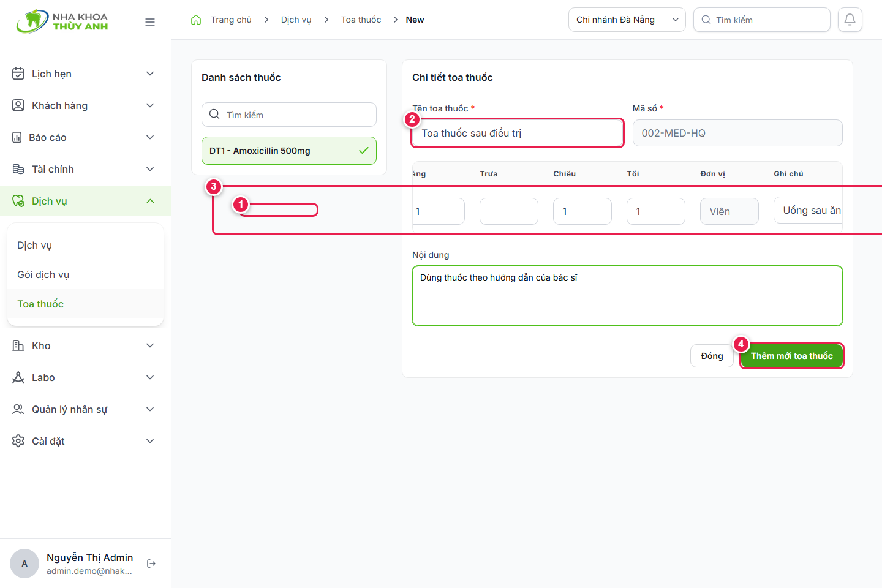Viewport: 882px width, 588px height.
Task: Click the checkmark on DT1 - Amoxicillin 500mg
Action: click(x=364, y=151)
